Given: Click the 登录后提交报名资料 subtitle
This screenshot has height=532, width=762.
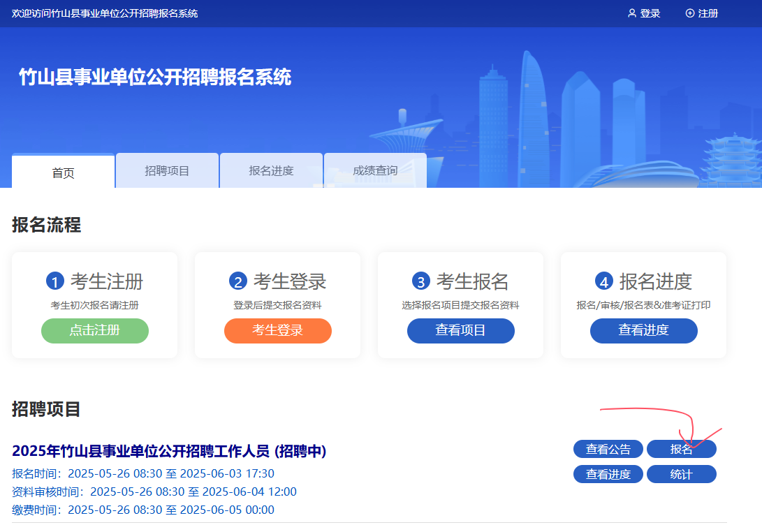Looking at the screenshot, I should (277, 305).
